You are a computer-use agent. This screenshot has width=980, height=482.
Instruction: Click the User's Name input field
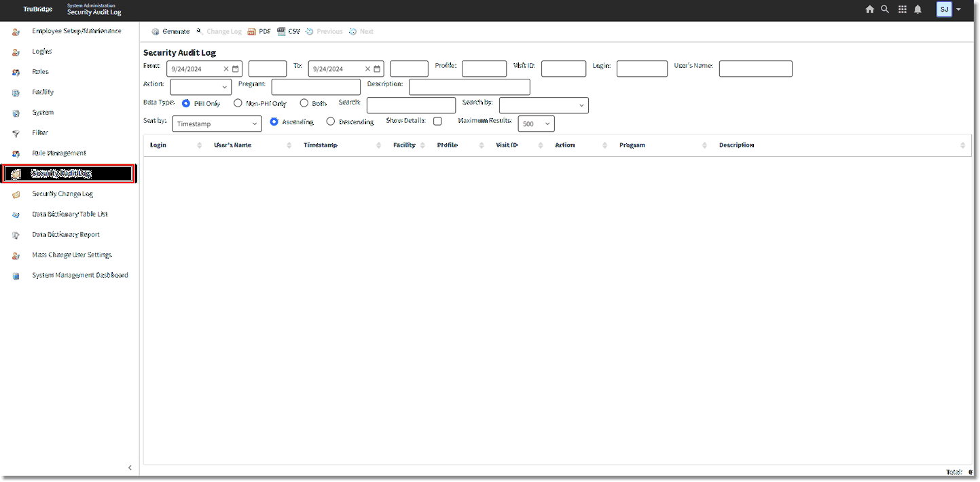point(755,69)
